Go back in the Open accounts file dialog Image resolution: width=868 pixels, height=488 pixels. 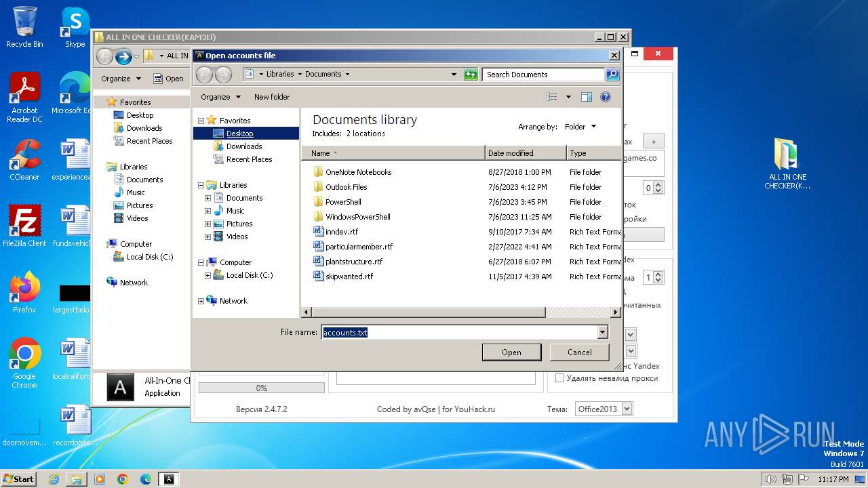tap(205, 75)
